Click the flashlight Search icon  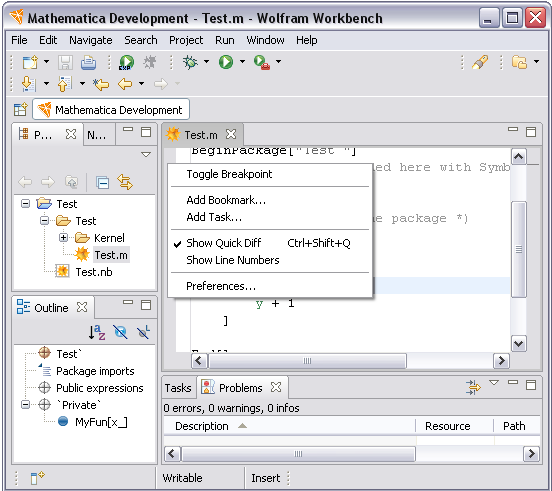[480, 62]
